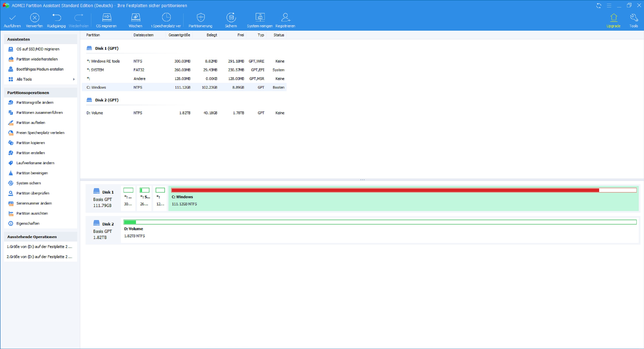Open the Tools wrench icon
This screenshot has width=644, height=349.
[634, 17]
